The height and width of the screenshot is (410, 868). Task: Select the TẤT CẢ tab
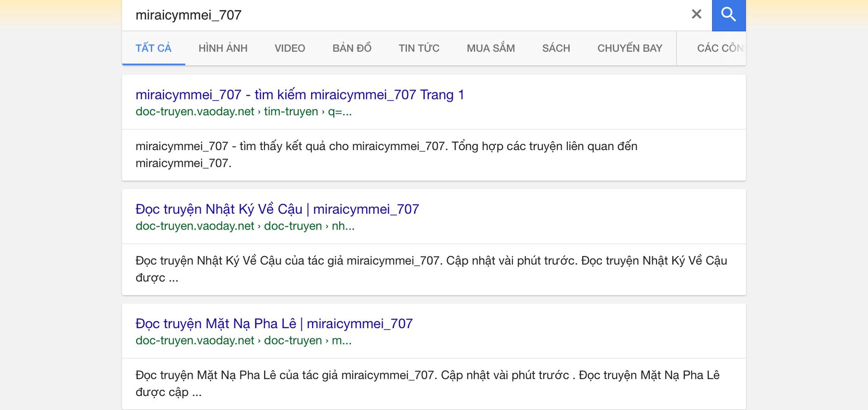point(153,48)
